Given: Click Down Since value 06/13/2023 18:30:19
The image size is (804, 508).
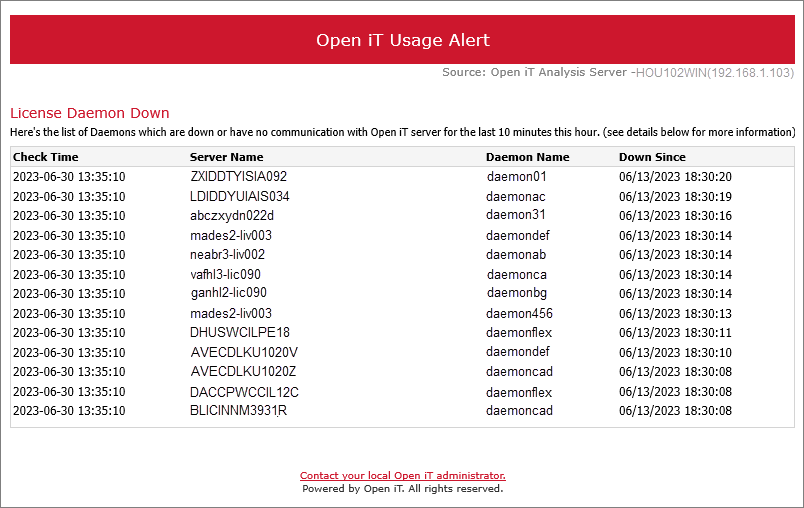Looking at the screenshot, I should click(675, 196).
